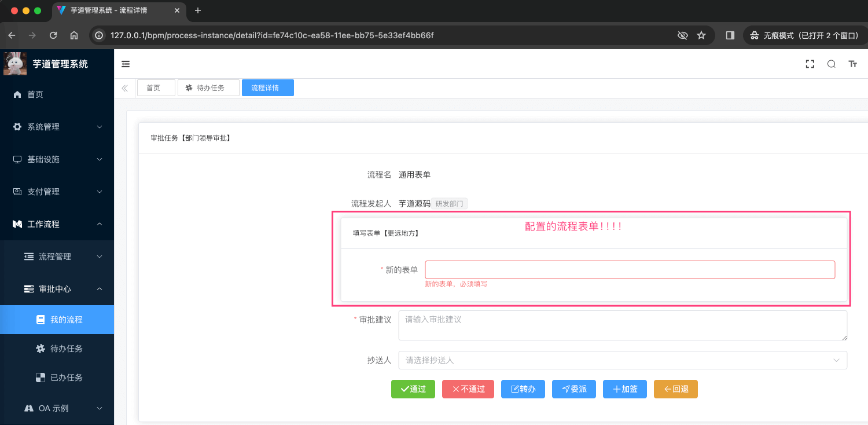This screenshot has height=425, width=868.
Task: Click the bookmark star in the address bar
Action: click(701, 35)
